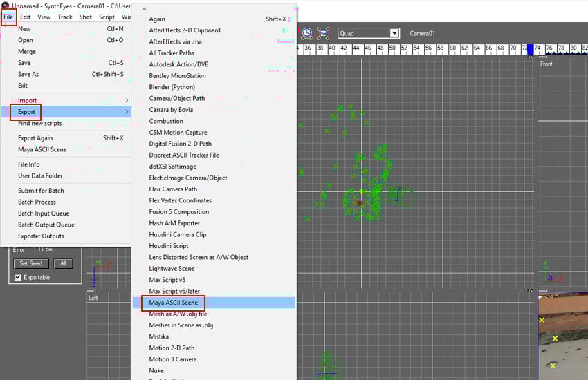The height and width of the screenshot is (380, 588).
Task: Select ElecticImage Camera/Object exporter
Action: tap(214, 178)
